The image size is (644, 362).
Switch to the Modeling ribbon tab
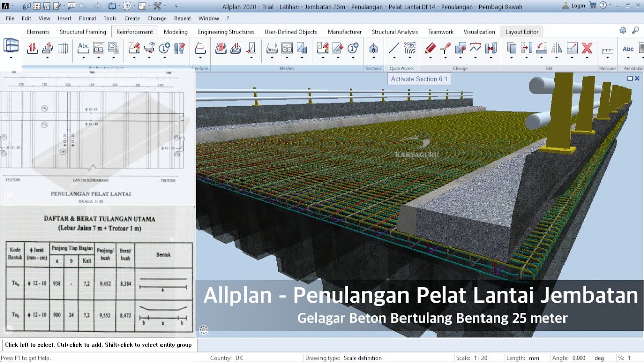[x=176, y=32]
